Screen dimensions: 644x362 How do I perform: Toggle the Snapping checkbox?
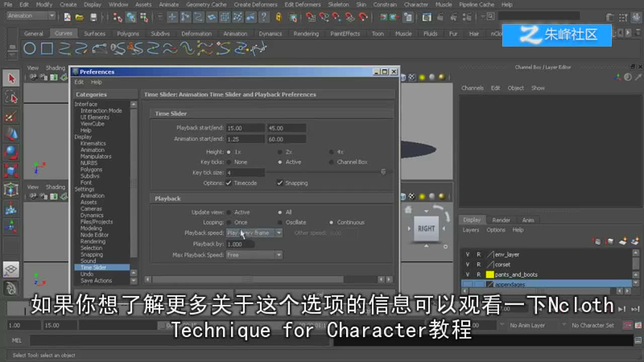pos(280,183)
